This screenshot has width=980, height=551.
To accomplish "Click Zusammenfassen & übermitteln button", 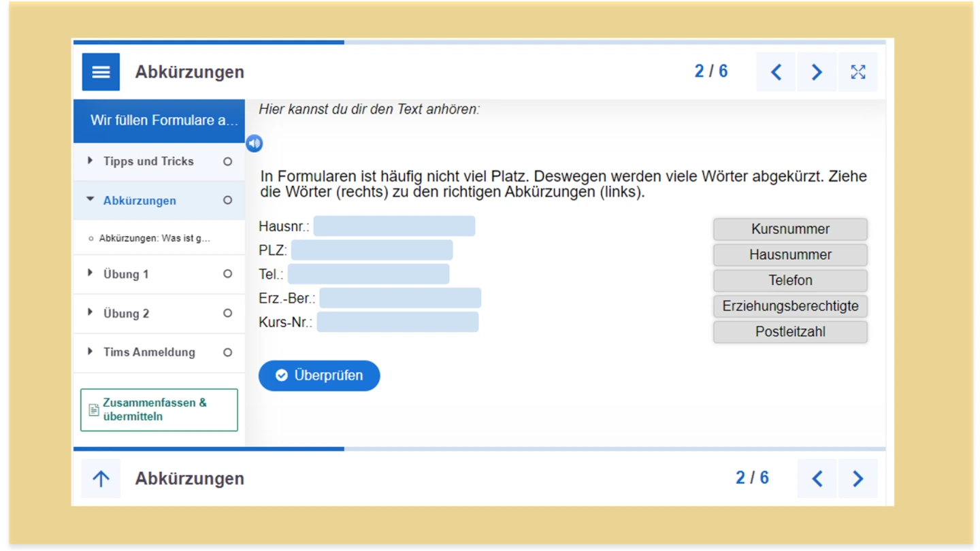I will click(x=159, y=410).
